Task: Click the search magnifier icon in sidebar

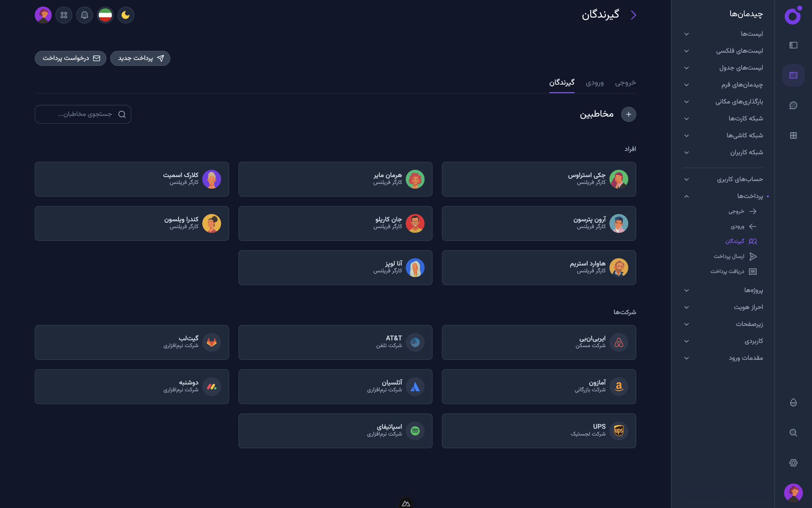Action: click(793, 432)
